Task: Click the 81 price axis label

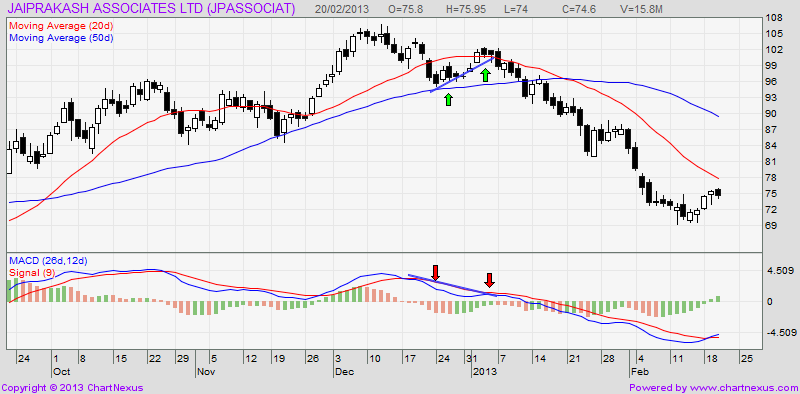Action: [772, 161]
